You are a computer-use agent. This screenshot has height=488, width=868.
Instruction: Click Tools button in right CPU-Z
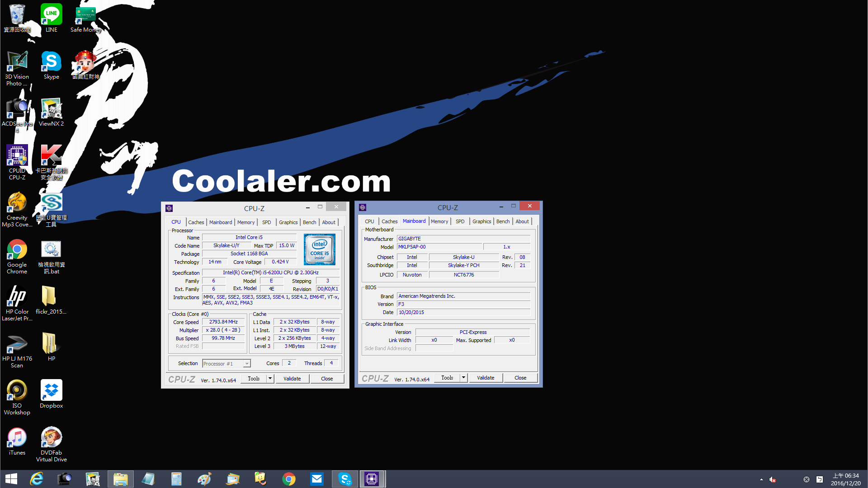(447, 378)
